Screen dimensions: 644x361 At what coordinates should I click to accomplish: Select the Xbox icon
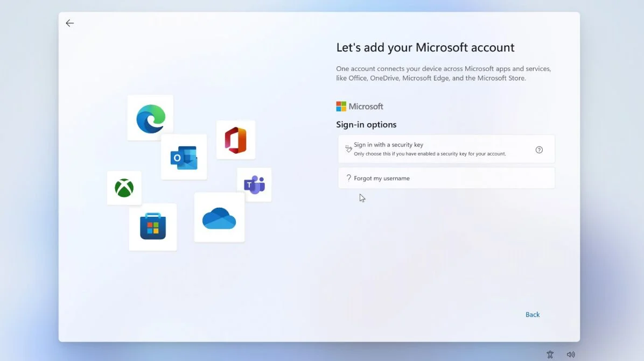(x=124, y=188)
